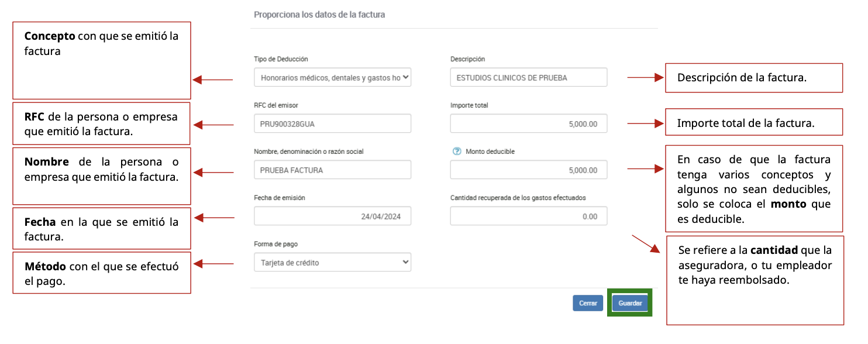This screenshot has height=344, width=868.
Task: Click the Concepto annotation box
Action: coord(102,61)
